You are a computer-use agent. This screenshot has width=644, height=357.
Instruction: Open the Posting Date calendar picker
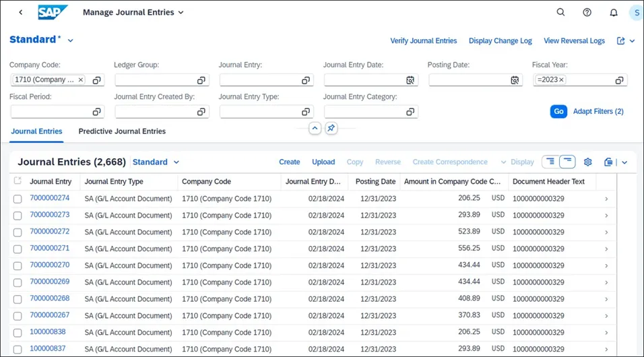[515, 80]
